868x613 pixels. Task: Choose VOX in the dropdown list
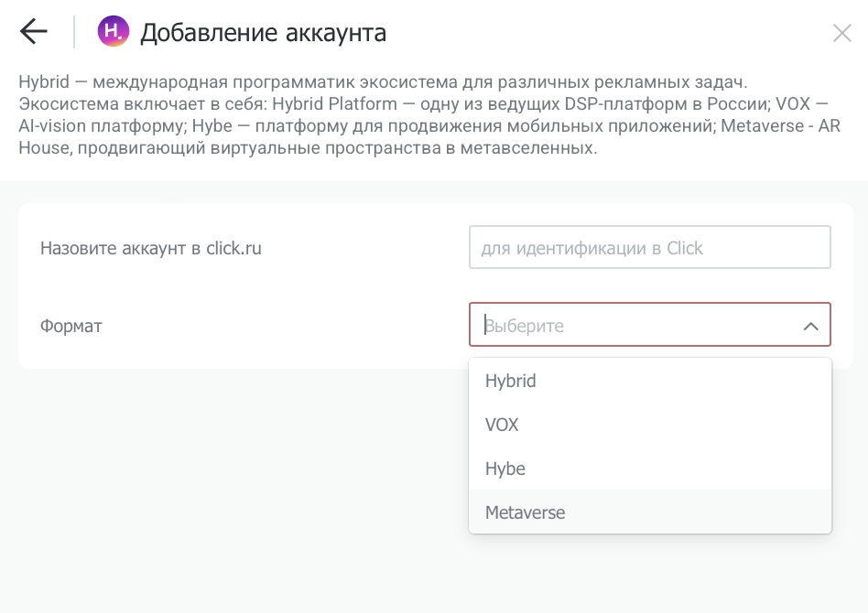coord(650,425)
